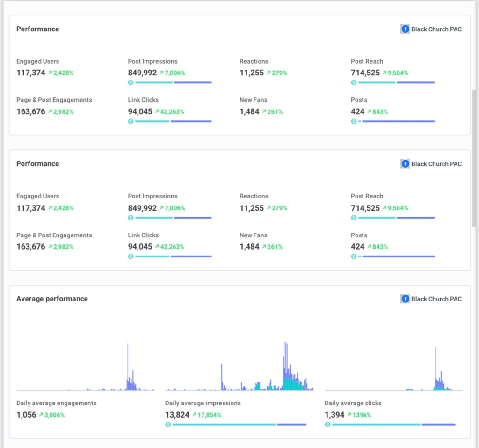479x448 pixels.
Task: Click Black Church PAC label in second Performance panel
Action: click(x=436, y=164)
